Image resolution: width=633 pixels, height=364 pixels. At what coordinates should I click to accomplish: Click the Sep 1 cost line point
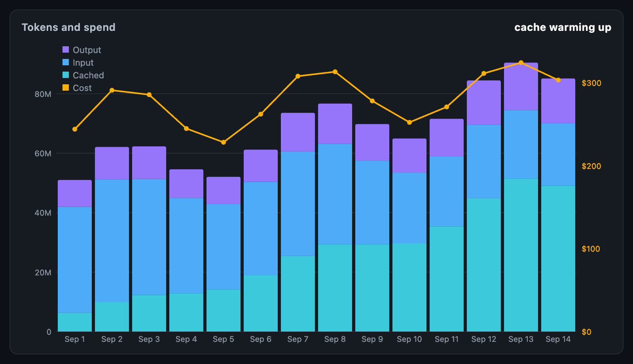(x=75, y=129)
